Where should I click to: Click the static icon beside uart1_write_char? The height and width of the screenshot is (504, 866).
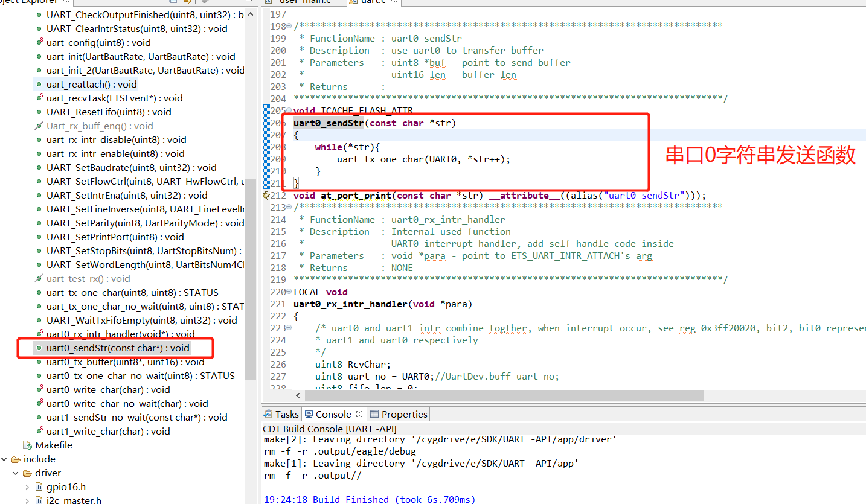(39, 431)
